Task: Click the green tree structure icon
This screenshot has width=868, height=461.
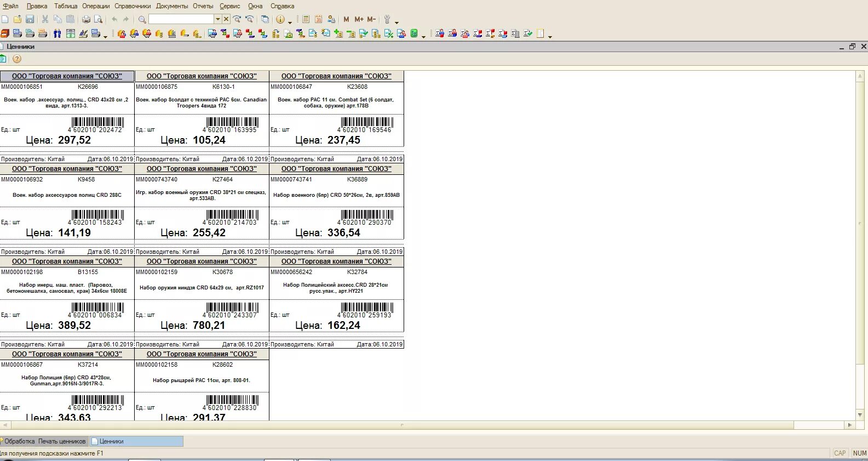Action: point(414,33)
